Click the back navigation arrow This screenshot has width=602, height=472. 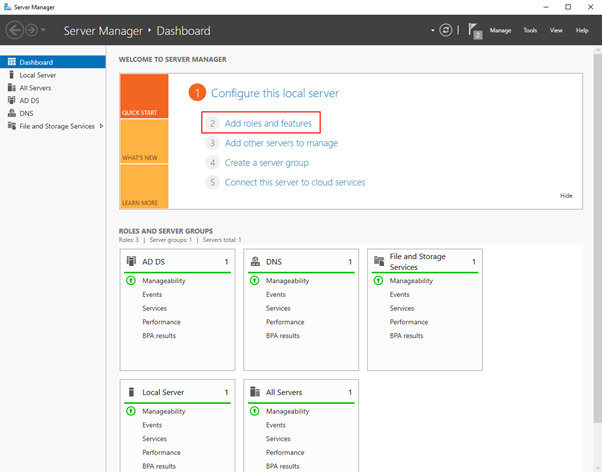[x=15, y=30]
